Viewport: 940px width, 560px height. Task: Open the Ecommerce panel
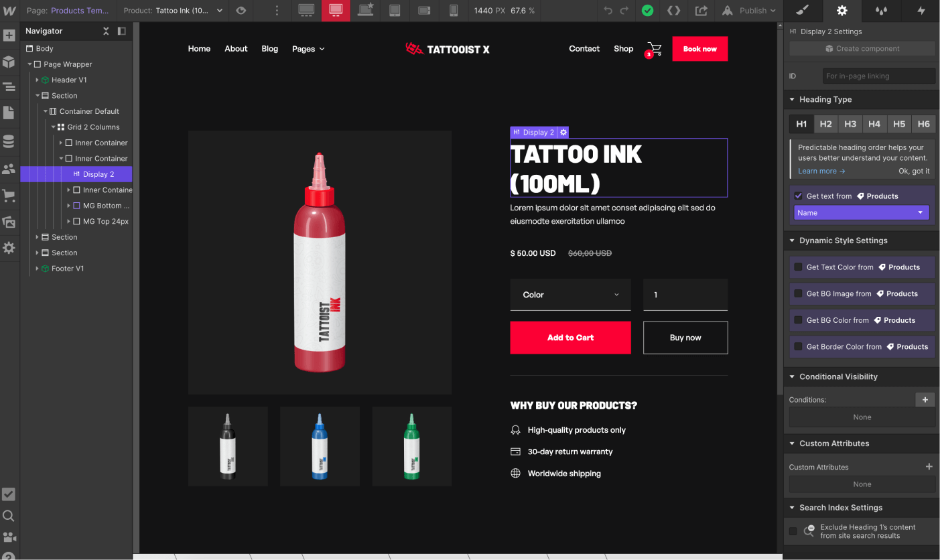tap(9, 196)
